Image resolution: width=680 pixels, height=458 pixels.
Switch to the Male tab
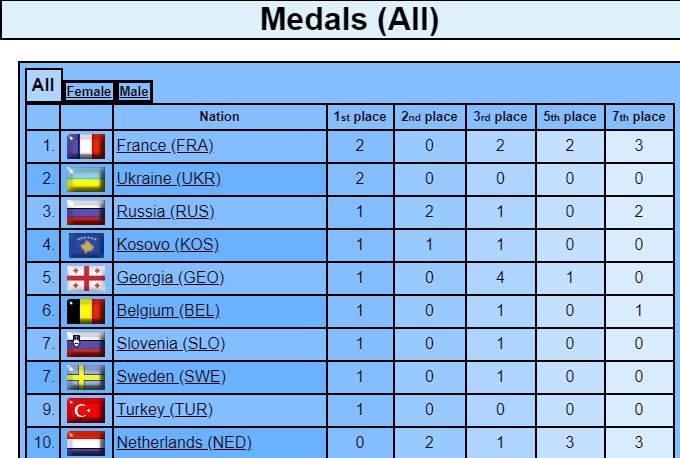[x=134, y=92]
